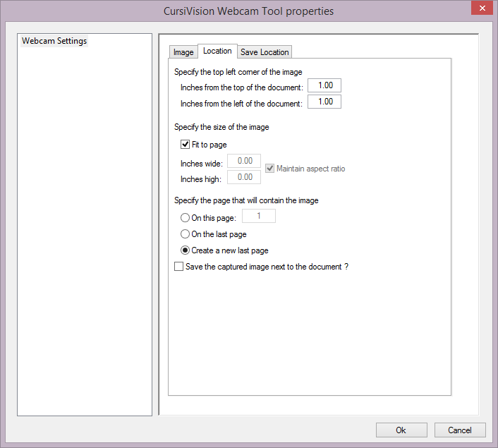
Task: Toggle the Maintain aspect ratio checkbox
Action: pos(270,169)
